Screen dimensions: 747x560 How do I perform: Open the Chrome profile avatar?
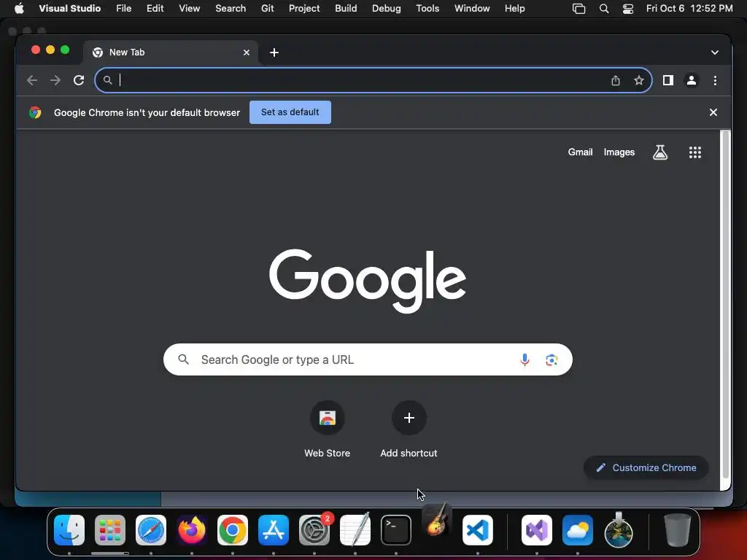click(x=692, y=80)
